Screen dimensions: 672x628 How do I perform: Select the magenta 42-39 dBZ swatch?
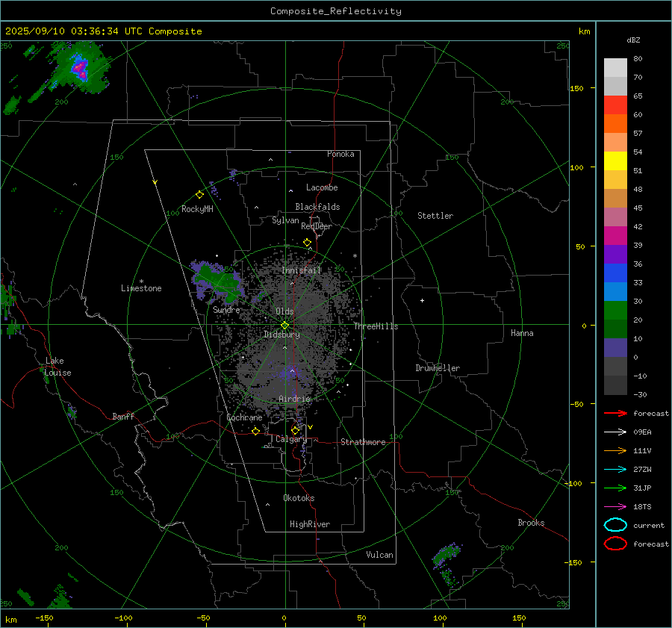[x=615, y=236]
